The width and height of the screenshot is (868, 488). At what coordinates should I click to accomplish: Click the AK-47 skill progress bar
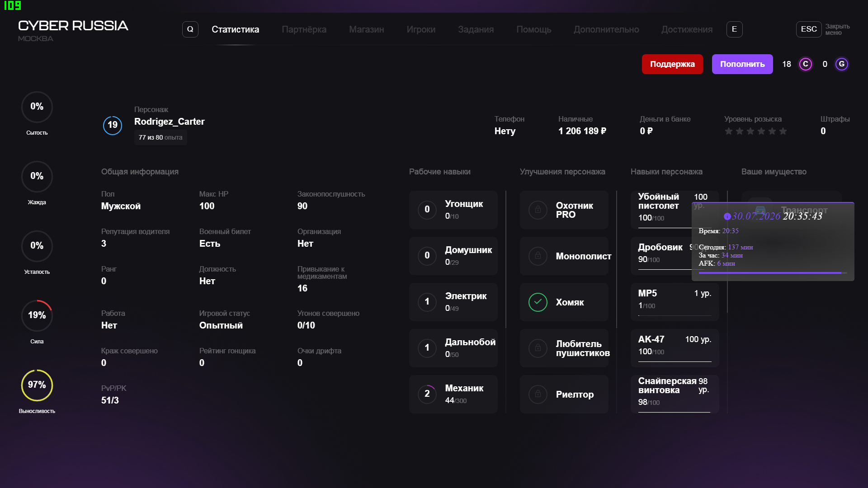click(x=675, y=361)
